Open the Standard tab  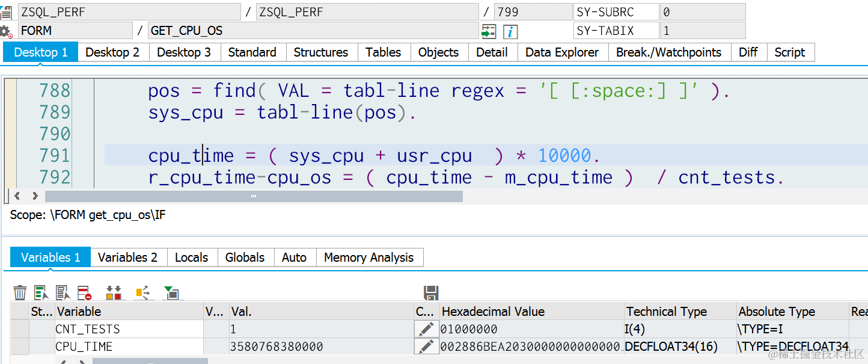[252, 52]
